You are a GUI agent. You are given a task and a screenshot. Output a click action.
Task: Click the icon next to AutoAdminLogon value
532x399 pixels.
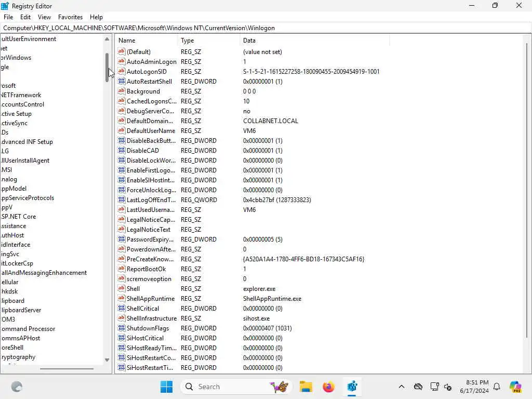click(122, 61)
